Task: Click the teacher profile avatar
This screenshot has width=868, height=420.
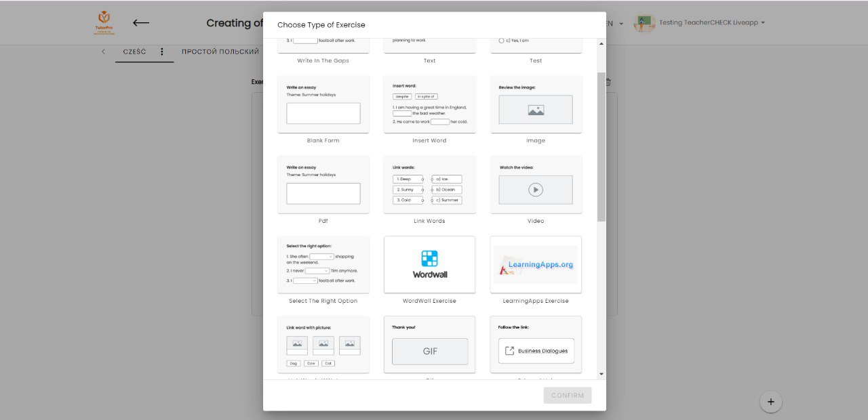Action: [645, 23]
